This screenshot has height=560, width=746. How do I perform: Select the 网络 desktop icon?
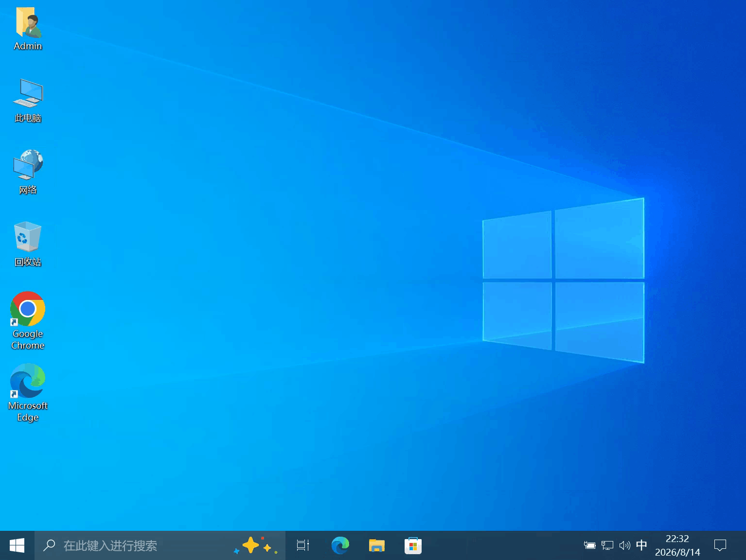pyautogui.click(x=28, y=172)
